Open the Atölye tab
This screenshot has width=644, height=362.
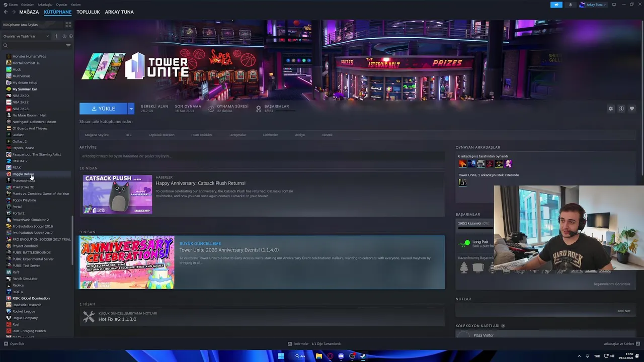point(300,135)
